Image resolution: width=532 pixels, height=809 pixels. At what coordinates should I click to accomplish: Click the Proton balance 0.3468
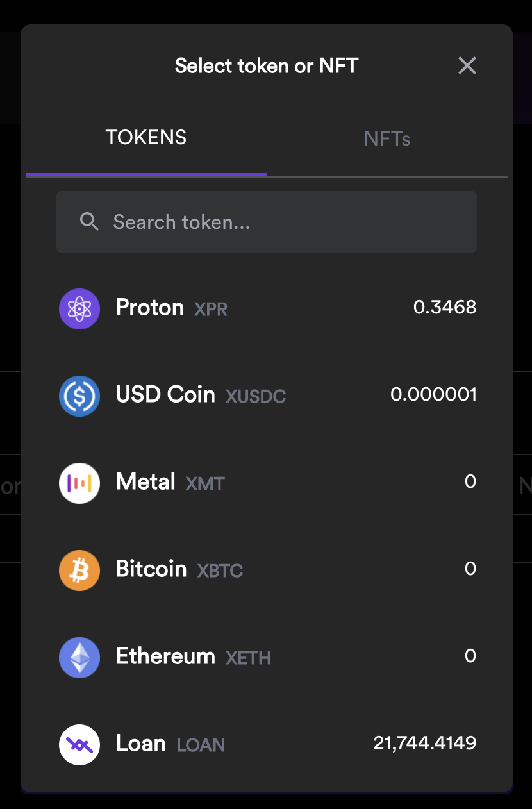coord(444,307)
